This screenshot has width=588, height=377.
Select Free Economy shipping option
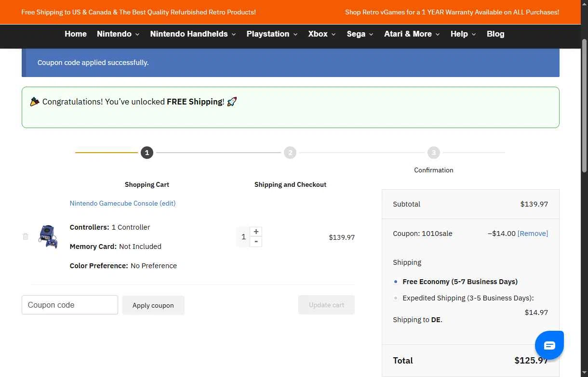(396, 282)
